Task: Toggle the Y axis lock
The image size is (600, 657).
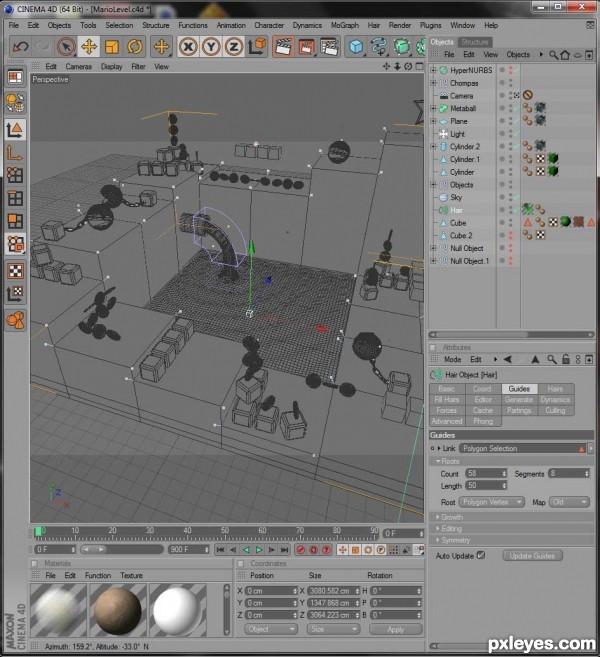Action: tap(211, 47)
